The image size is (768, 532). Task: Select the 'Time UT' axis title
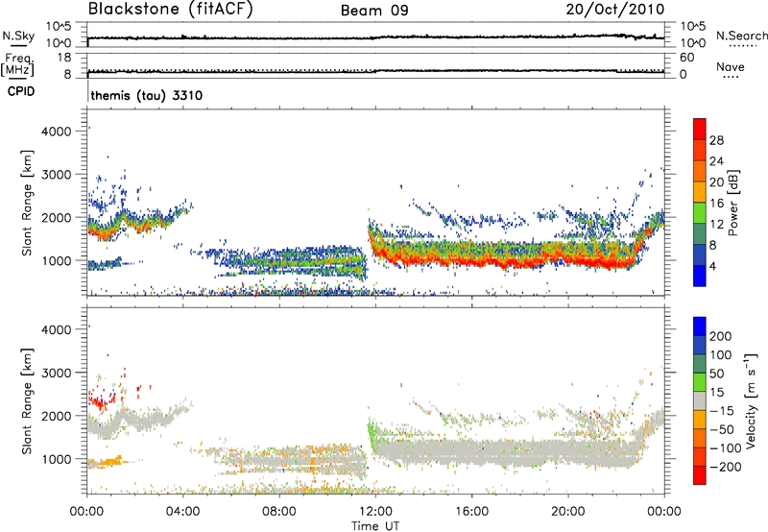click(x=375, y=526)
